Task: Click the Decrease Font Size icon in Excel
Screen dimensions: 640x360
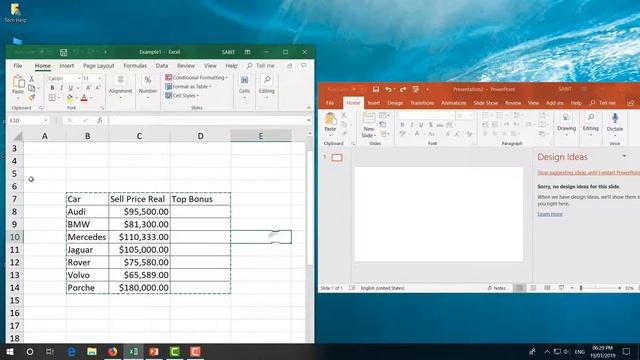Action: tap(98, 88)
